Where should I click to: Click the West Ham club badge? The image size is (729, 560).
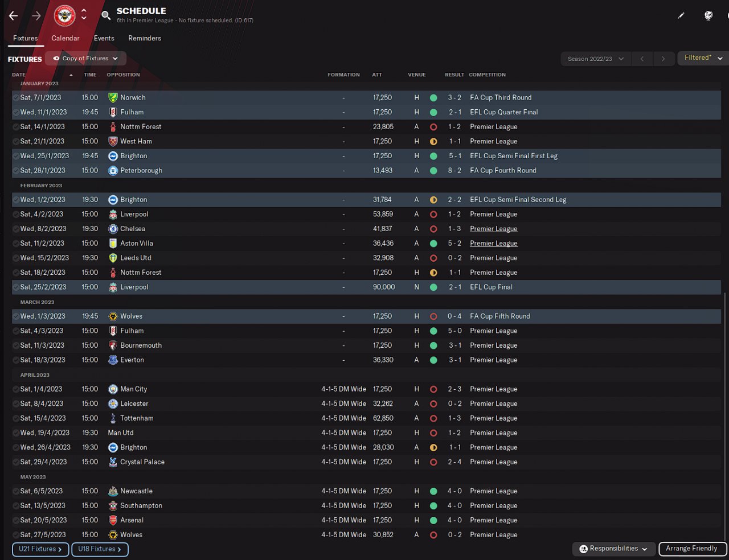tap(113, 142)
